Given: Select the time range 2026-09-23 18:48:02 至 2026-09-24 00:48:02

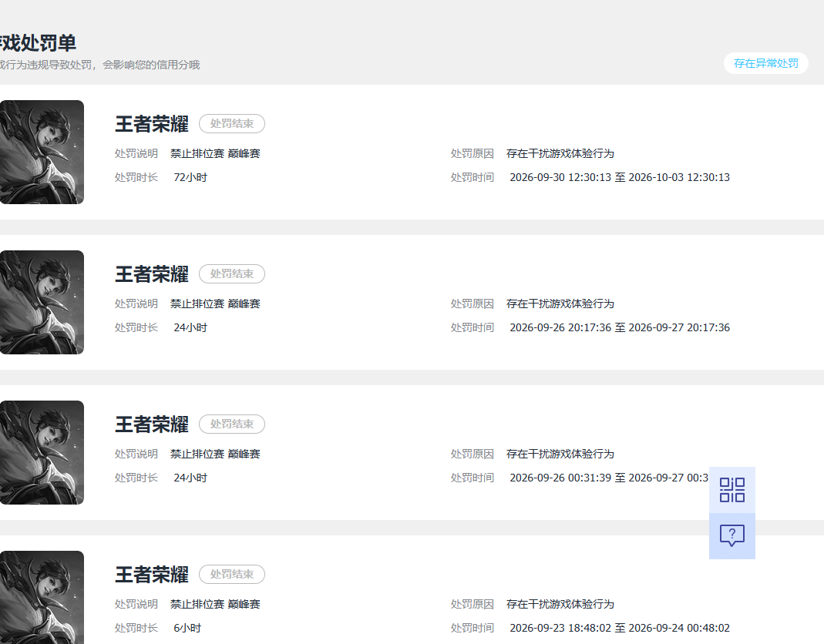Looking at the screenshot, I should coord(620,629).
